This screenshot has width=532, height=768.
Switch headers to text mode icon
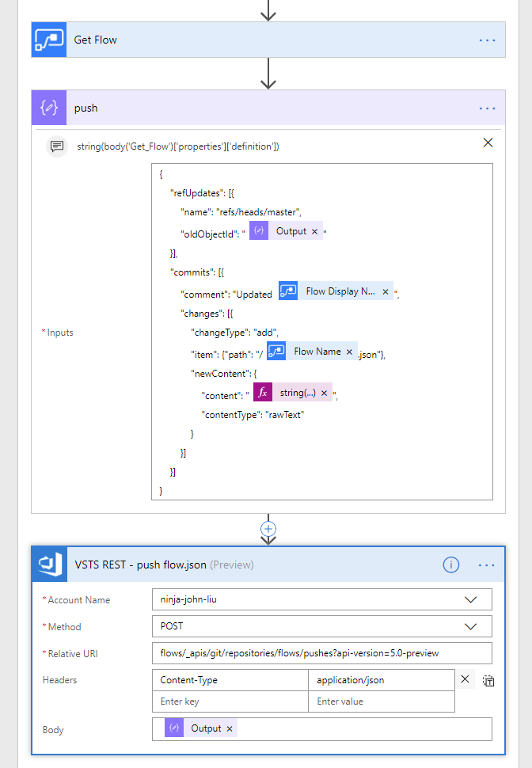(488, 680)
